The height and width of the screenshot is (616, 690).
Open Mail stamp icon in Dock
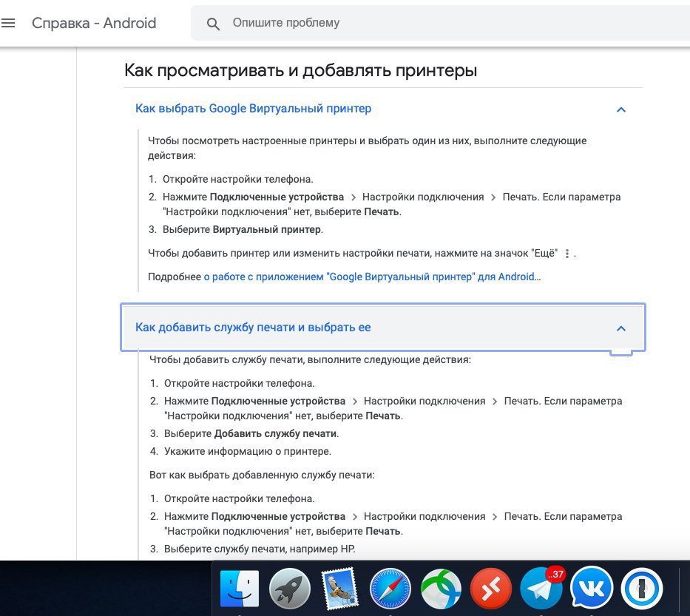pos(339,589)
